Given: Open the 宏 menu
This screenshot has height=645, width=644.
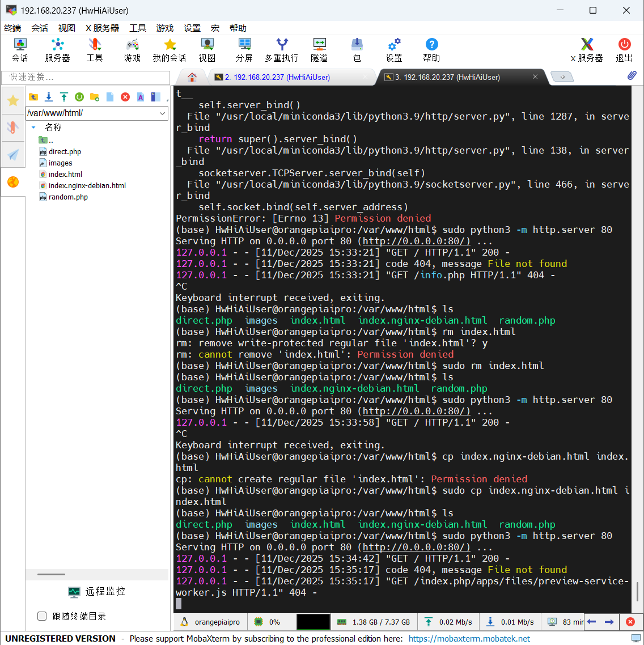Looking at the screenshot, I should tap(215, 28).
